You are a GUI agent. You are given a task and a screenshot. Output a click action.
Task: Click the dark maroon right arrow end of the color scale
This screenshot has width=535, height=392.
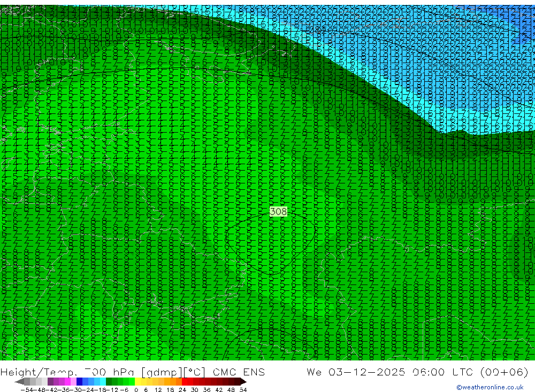243,382
